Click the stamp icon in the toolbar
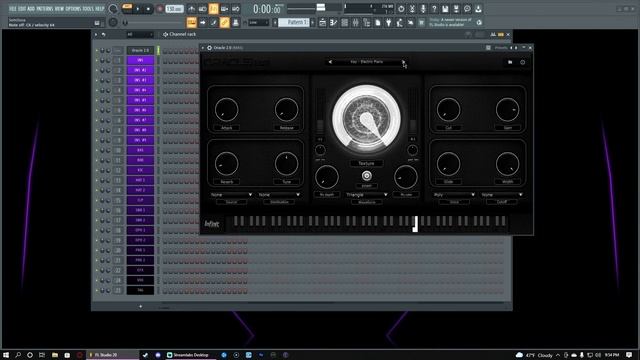 [236, 22]
